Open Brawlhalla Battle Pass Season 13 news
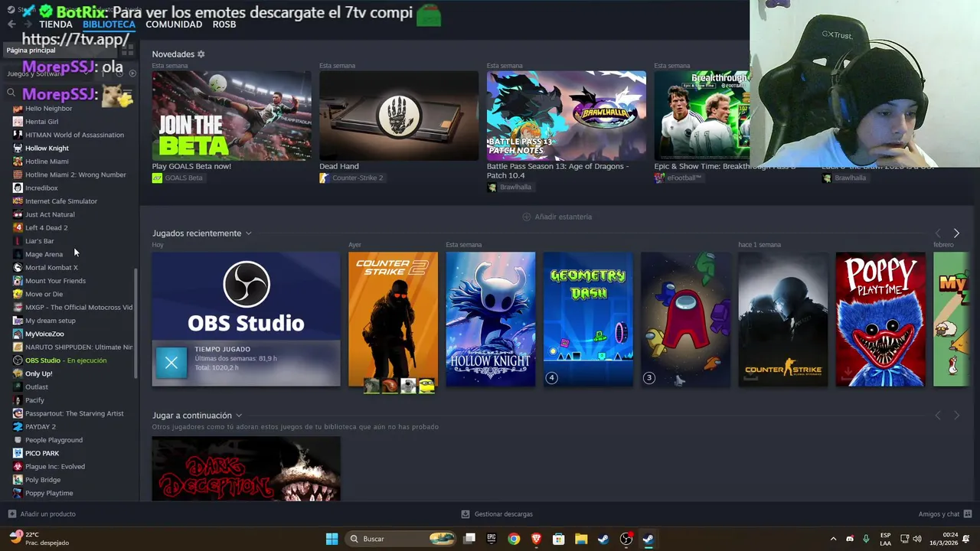Image resolution: width=980 pixels, height=551 pixels. coord(566,116)
